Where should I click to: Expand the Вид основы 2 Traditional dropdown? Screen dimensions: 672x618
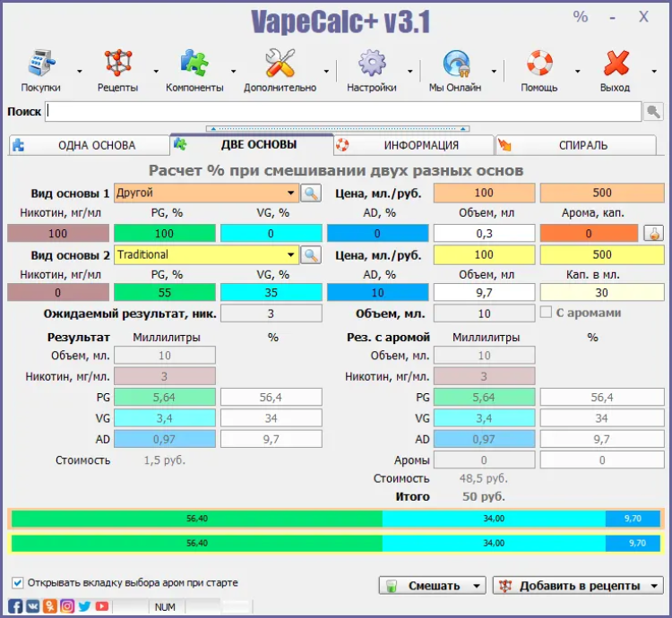click(291, 255)
